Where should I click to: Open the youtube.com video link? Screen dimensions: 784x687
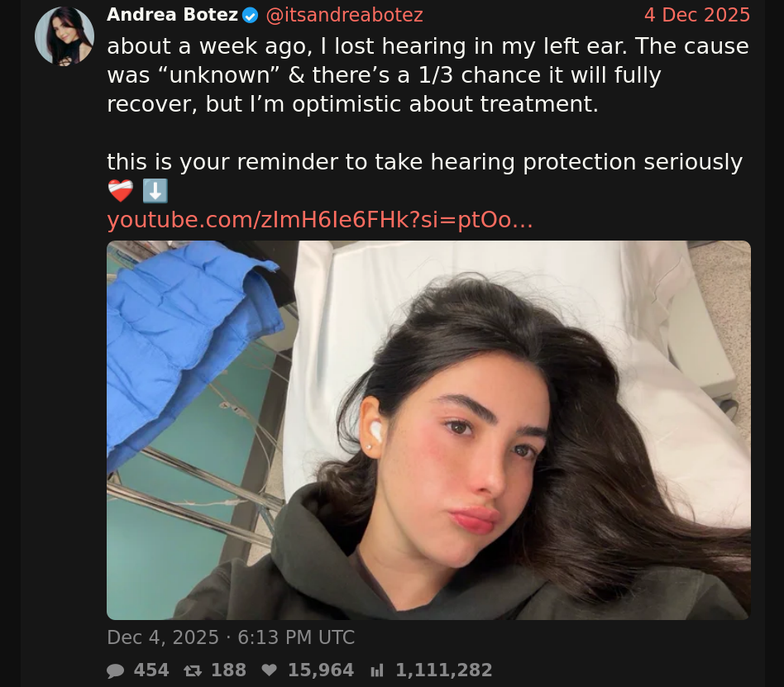point(320,220)
